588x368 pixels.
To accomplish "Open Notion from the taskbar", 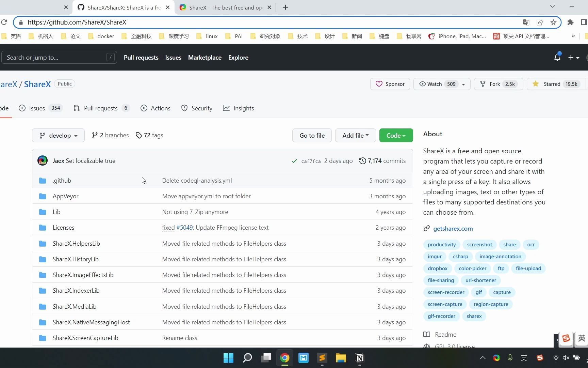I will (x=360, y=358).
